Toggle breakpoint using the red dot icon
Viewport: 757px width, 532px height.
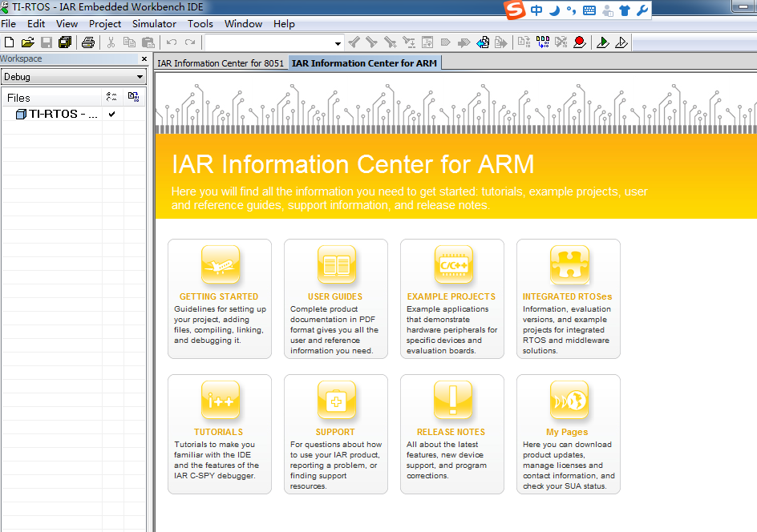580,42
